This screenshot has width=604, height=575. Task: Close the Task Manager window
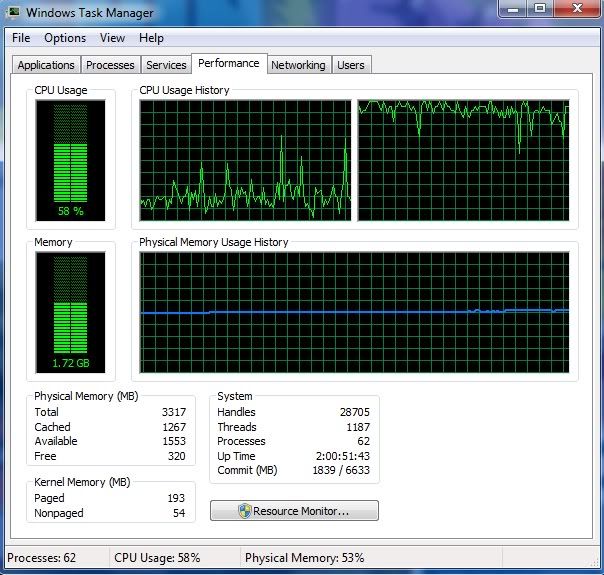point(577,8)
